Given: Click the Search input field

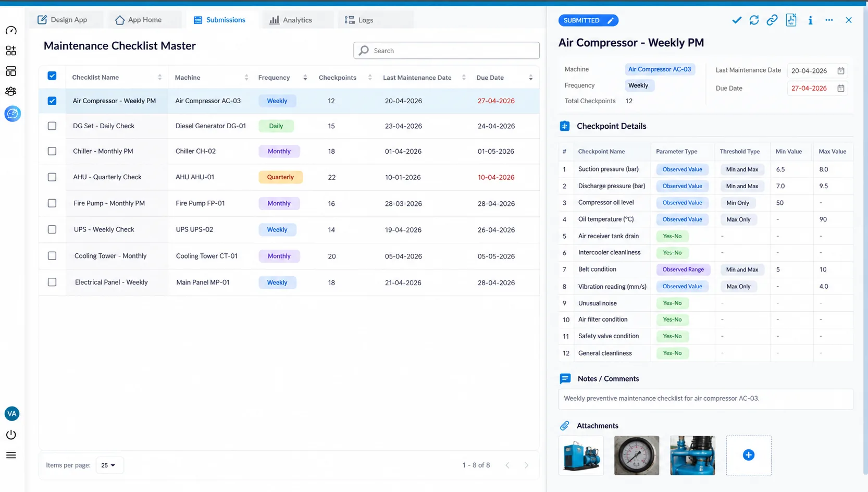Looking at the screenshot, I should click(x=447, y=51).
